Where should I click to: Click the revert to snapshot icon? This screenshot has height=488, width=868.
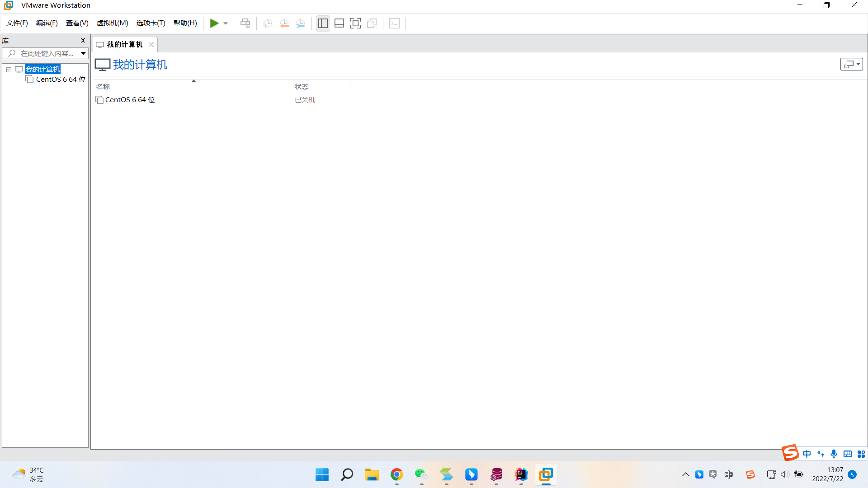coord(284,23)
